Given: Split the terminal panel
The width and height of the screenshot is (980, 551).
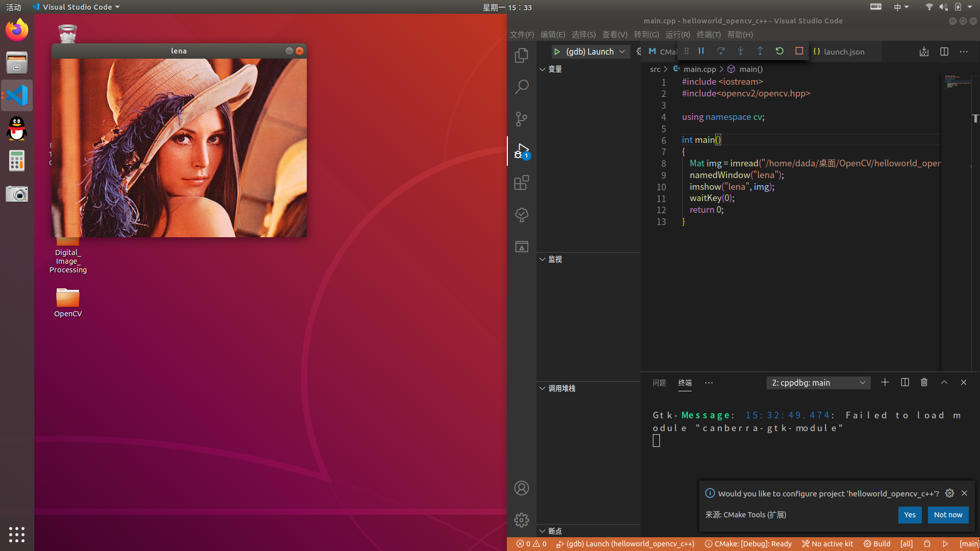Looking at the screenshot, I should pos(905,382).
